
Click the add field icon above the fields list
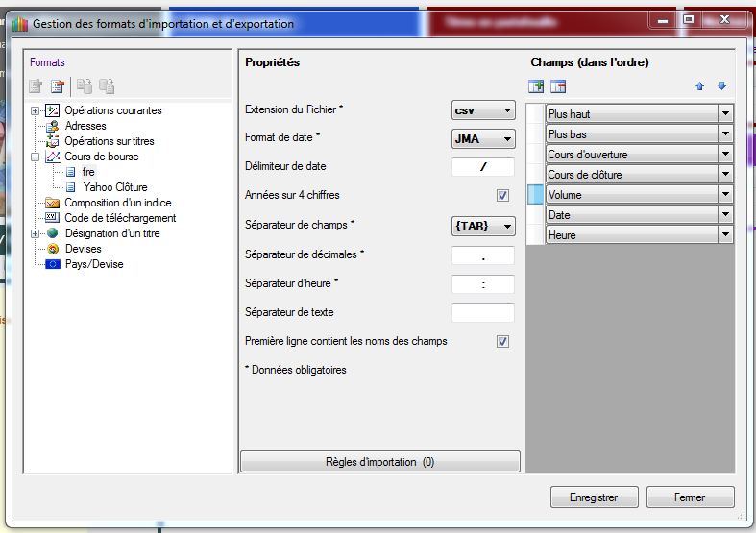point(537,86)
